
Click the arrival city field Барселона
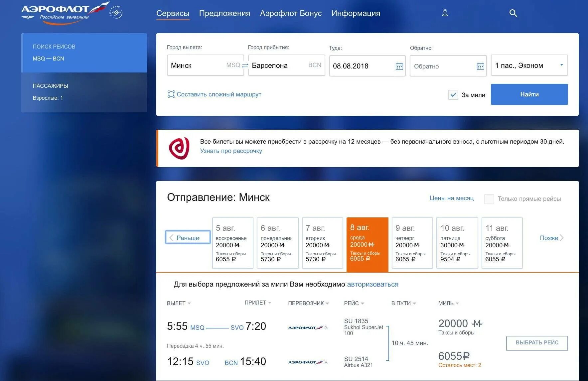tap(286, 65)
